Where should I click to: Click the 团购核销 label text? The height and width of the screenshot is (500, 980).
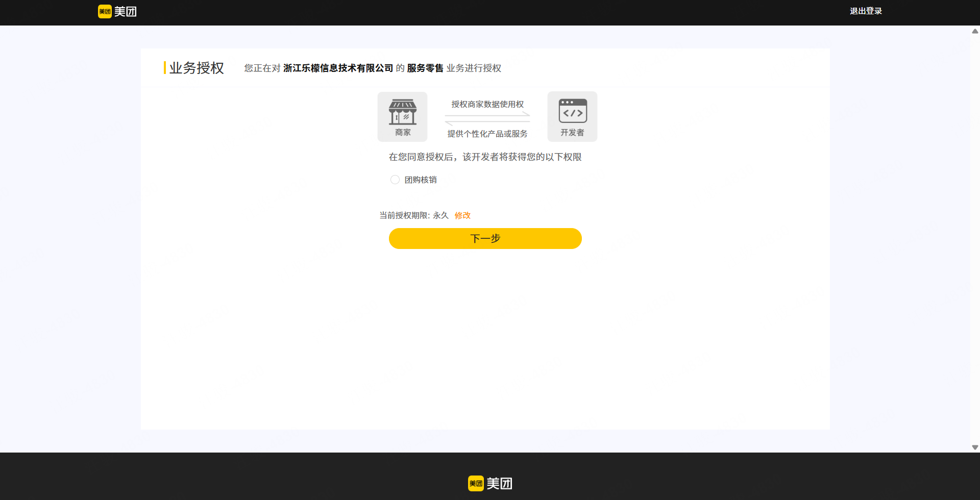[x=421, y=180]
